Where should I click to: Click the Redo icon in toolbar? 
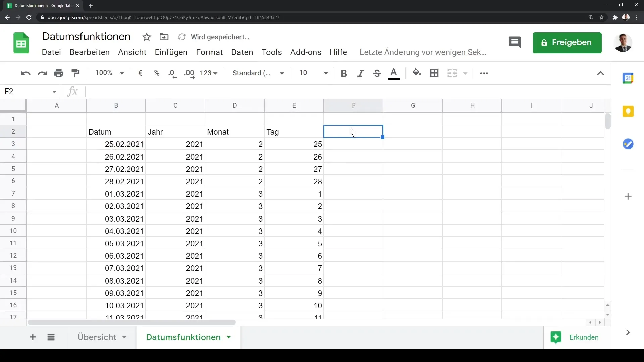click(42, 73)
